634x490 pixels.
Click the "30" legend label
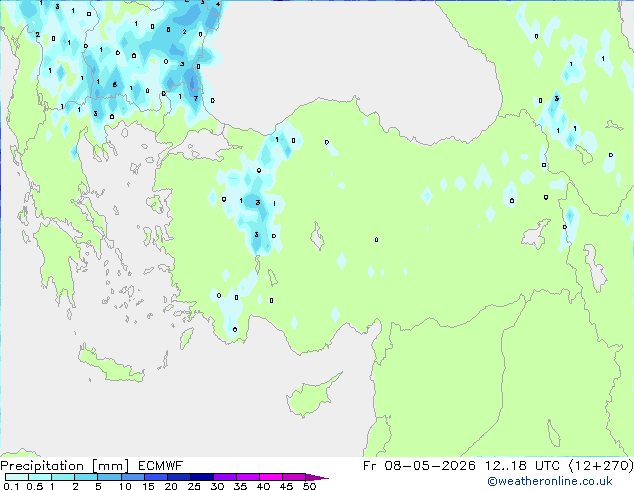217,486
